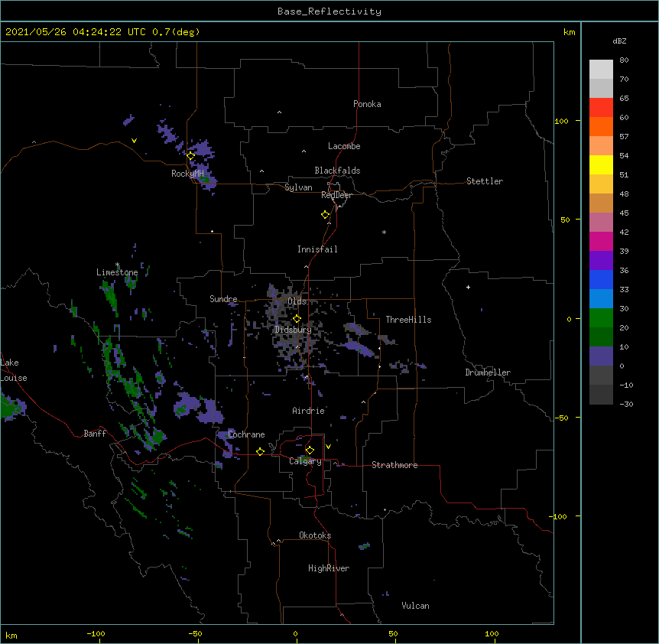The width and height of the screenshot is (659, 644).
Task: Click the yellow diamond marker right of Cochrane
Action: click(260, 452)
